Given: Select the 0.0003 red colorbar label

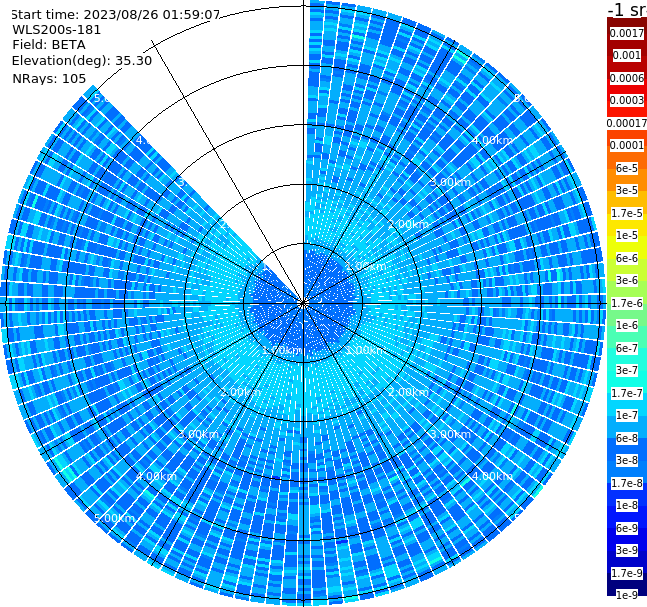Looking at the screenshot, I should tap(626, 100).
